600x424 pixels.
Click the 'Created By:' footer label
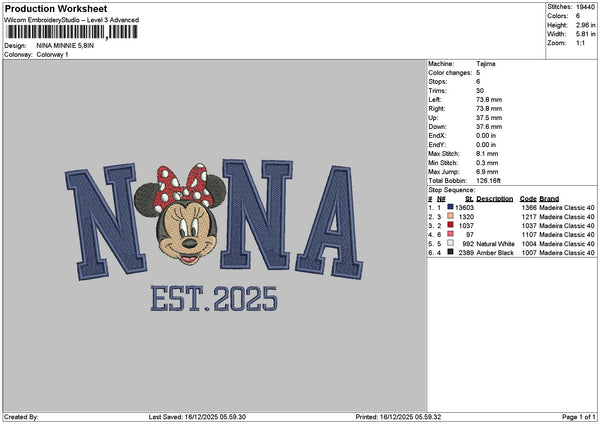(x=21, y=417)
